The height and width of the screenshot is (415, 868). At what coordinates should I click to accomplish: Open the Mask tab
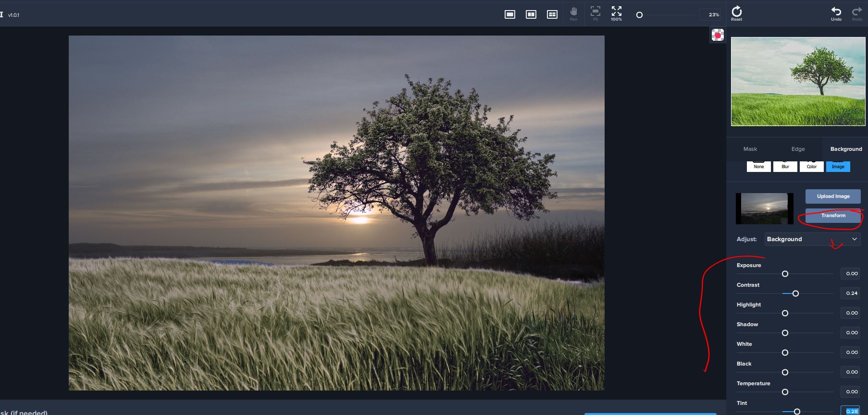point(750,149)
